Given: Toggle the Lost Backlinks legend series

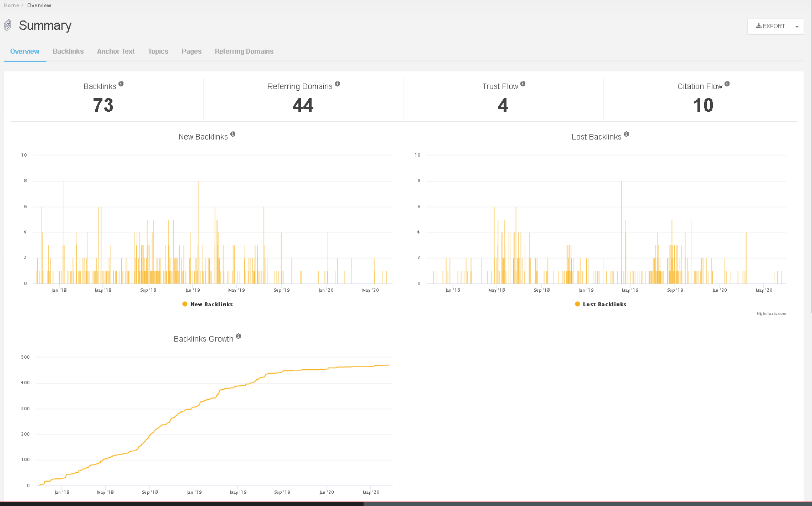Looking at the screenshot, I should (601, 304).
